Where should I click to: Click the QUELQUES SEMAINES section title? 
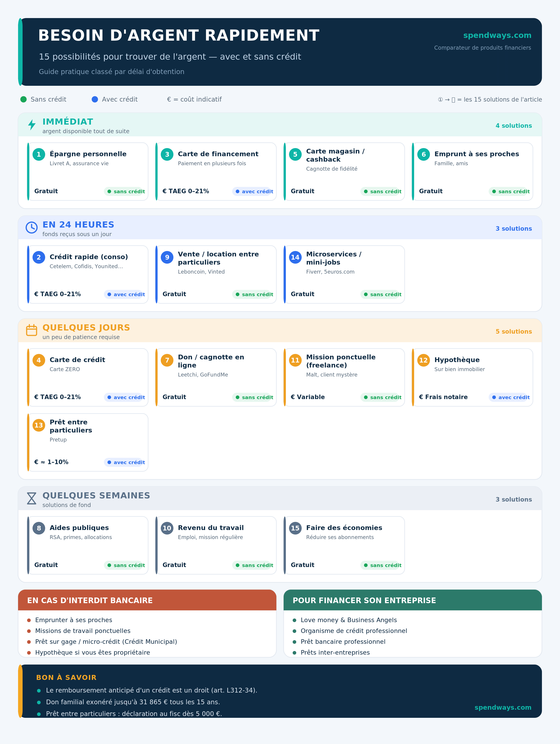point(96,495)
